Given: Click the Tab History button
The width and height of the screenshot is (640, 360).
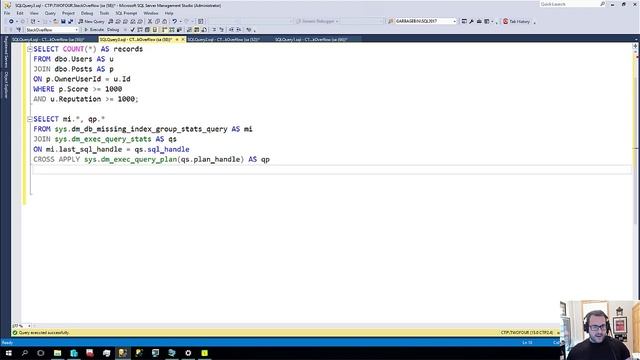Looking at the screenshot, I should point(516,21).
